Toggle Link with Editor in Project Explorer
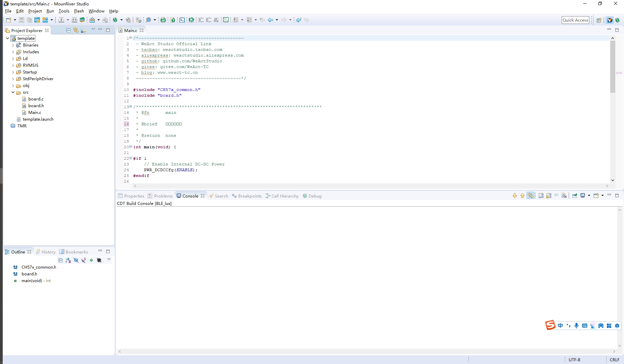The height and width of the screenshot is (364, 624). click(x=76, y=30)
